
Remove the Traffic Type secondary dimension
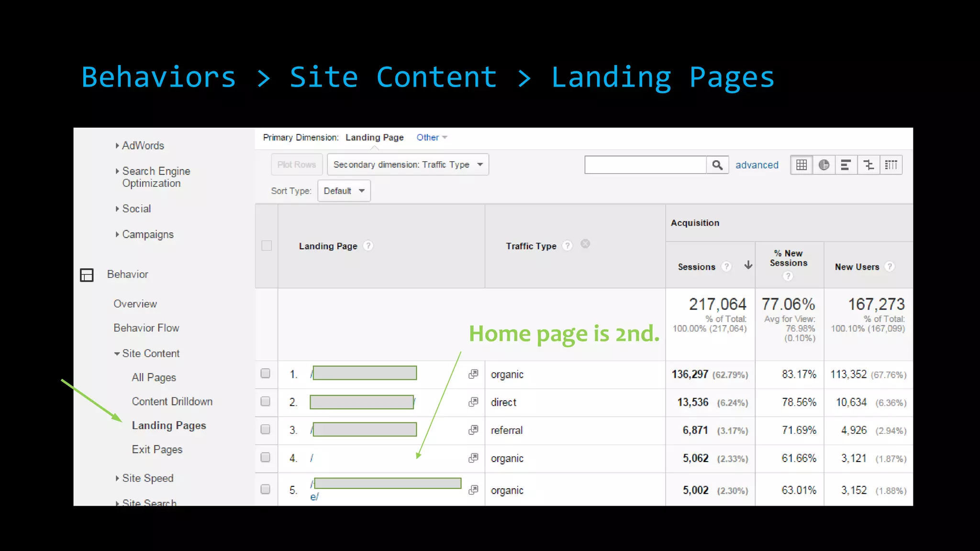click(585, 244)
